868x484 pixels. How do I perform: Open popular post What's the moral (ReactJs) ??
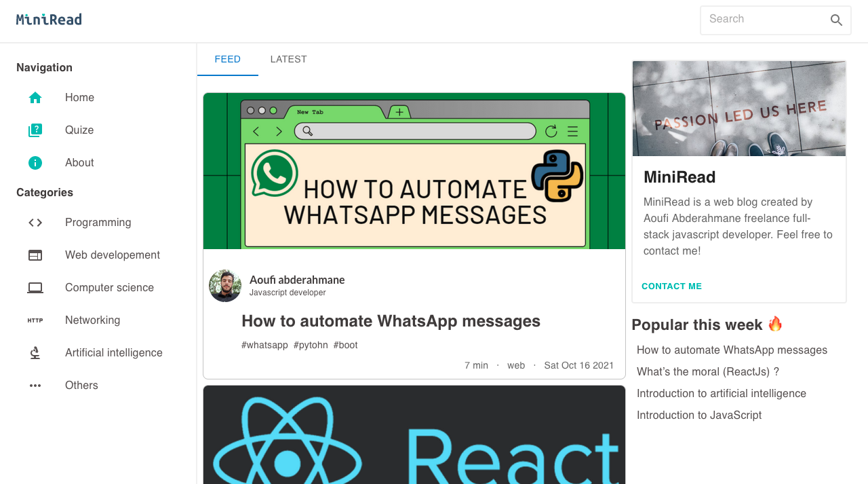(708, 372)
